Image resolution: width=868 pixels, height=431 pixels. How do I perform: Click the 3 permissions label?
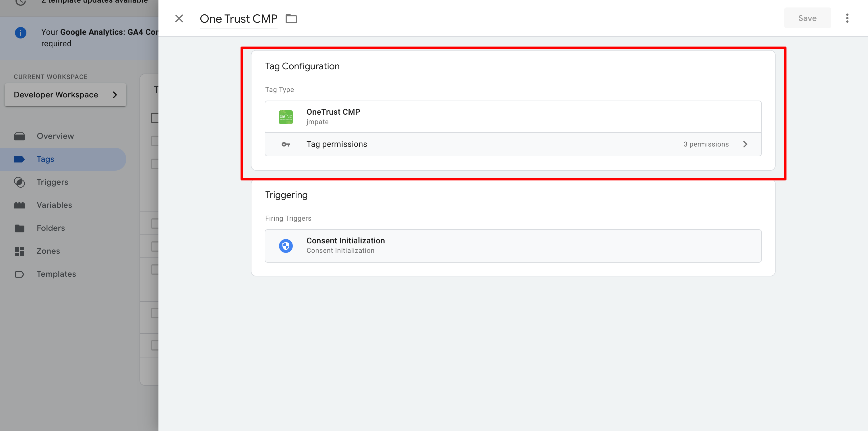[706, 144]
